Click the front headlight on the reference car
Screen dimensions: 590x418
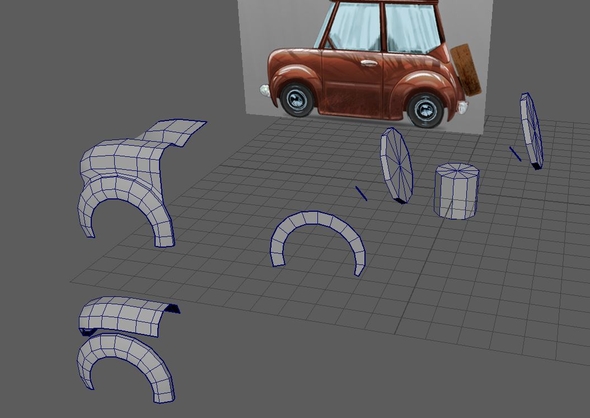pos(265,90)
